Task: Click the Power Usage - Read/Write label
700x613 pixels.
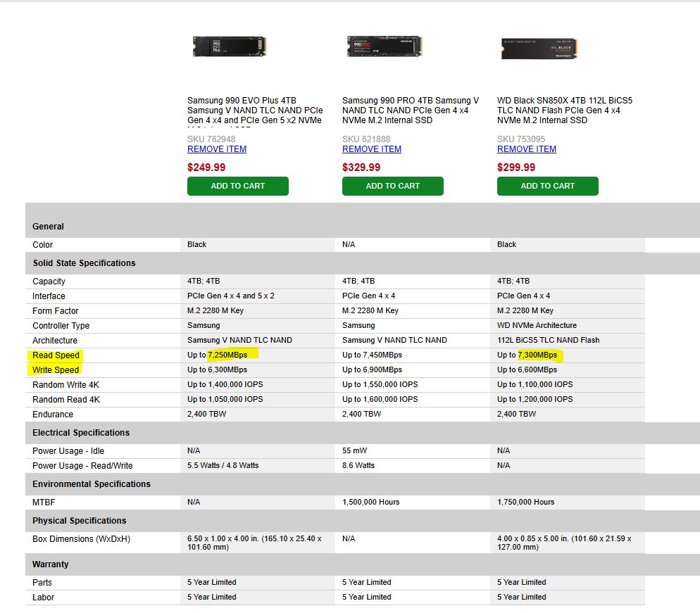Action: (x=82, y=465)
